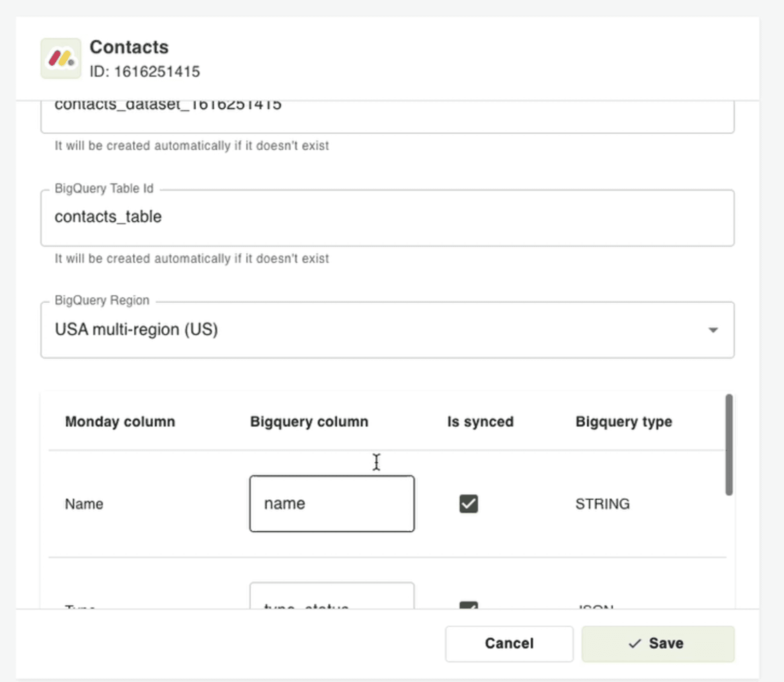Image resolution: width=784 pixels, height=682 pixels.
Task: Select the Is synced column header
Action: 480,422
